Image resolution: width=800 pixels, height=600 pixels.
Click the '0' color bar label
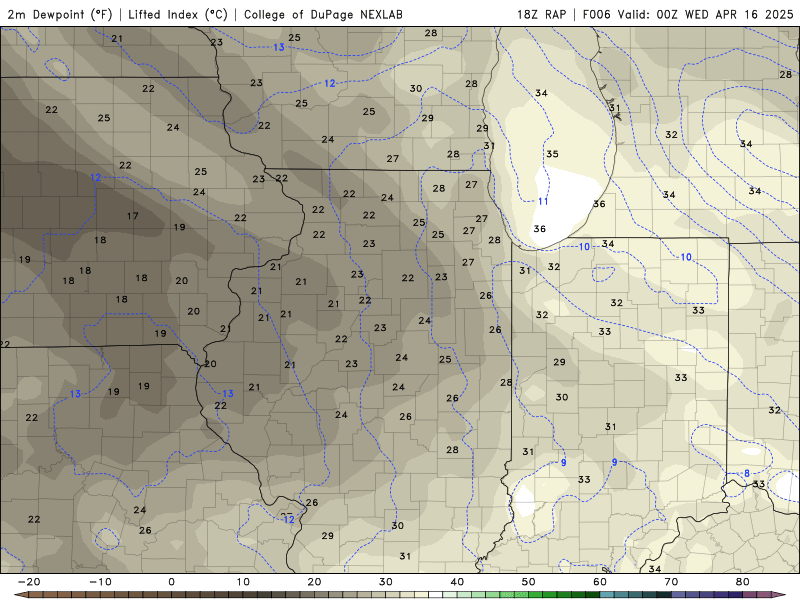click(x=171, y=582)
